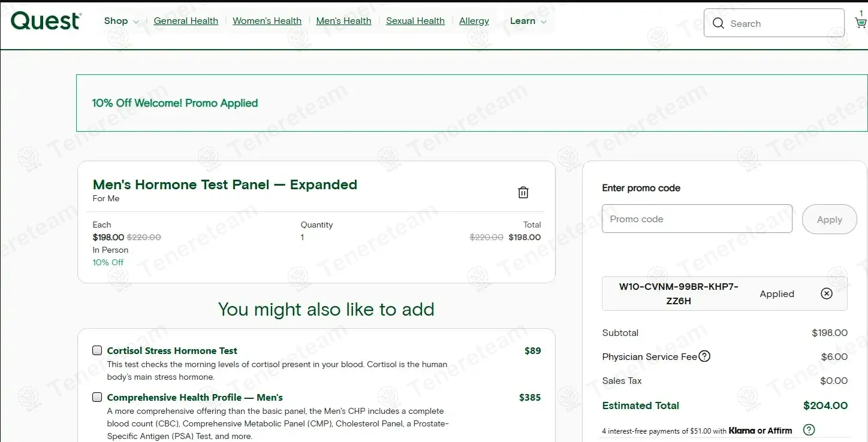Navigate to Women's Health section
This screenshot has height=442, width=868.
click(x=267, y=21)
